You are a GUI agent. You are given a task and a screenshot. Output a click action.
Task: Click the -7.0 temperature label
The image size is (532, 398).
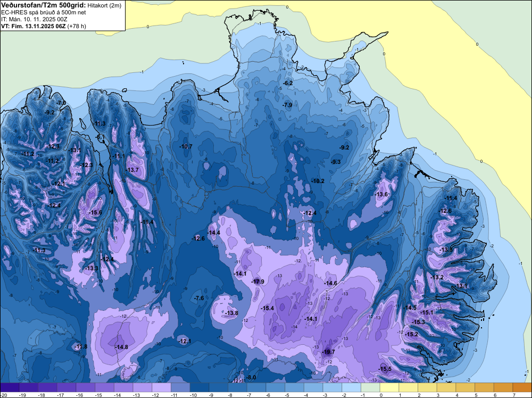[61, 103]
